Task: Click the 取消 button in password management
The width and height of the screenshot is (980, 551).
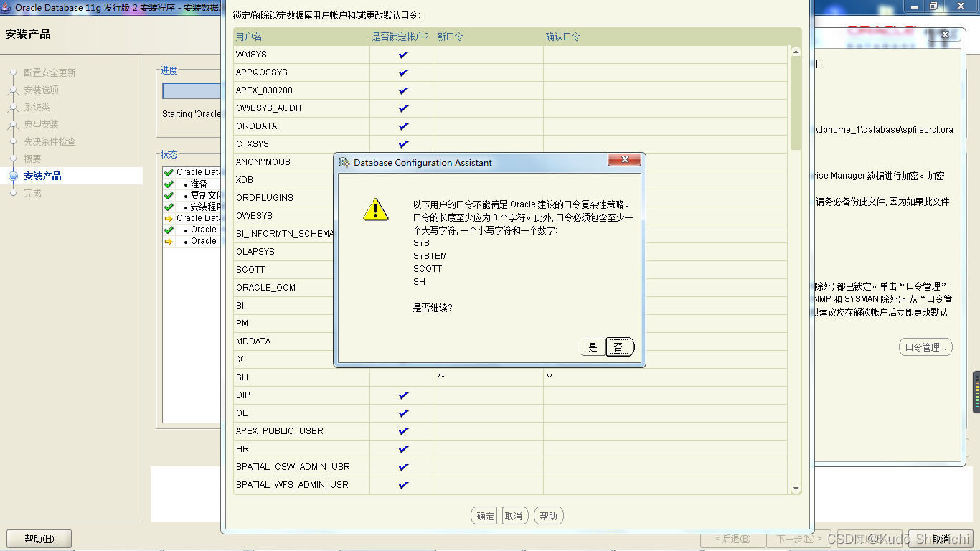Action: coord(514,516)
